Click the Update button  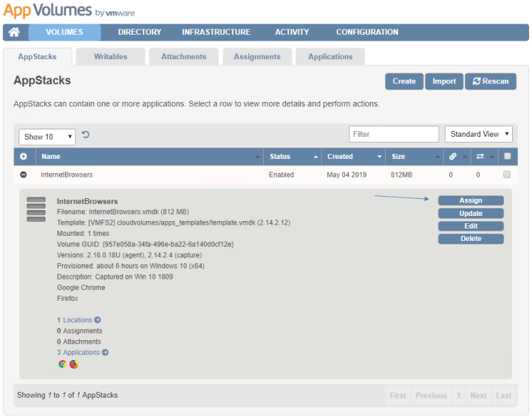(471, 213)
